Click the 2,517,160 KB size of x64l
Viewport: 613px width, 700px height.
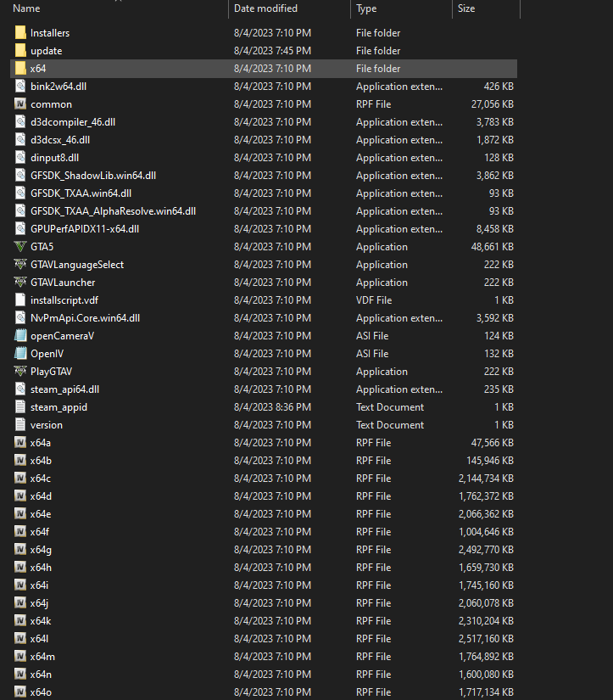click(486, 638)
